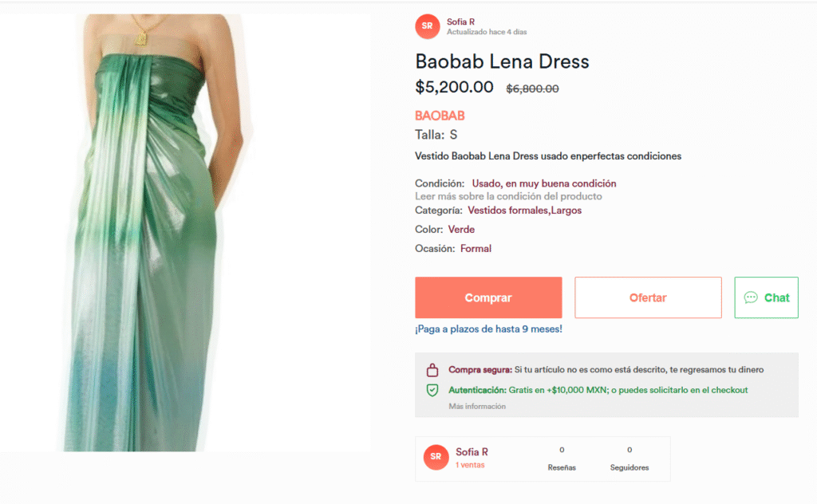Click Sofia R name in seller card
This screenshot has width=817, height=504.
pyautogui.click(x=472, y=452)
